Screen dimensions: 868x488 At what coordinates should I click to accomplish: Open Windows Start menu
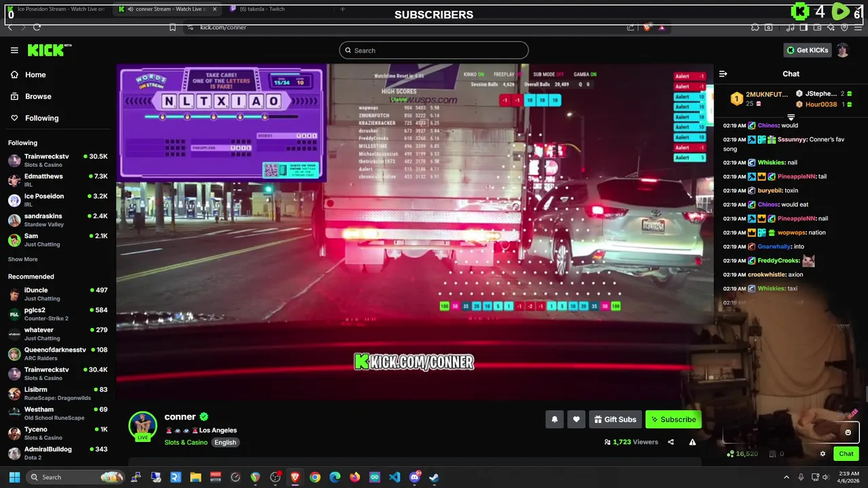14,477
